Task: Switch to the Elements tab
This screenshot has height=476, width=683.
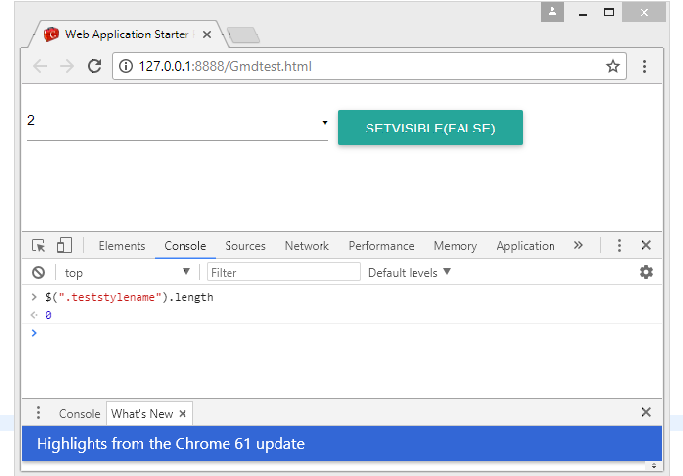Action: coord(122,246)
